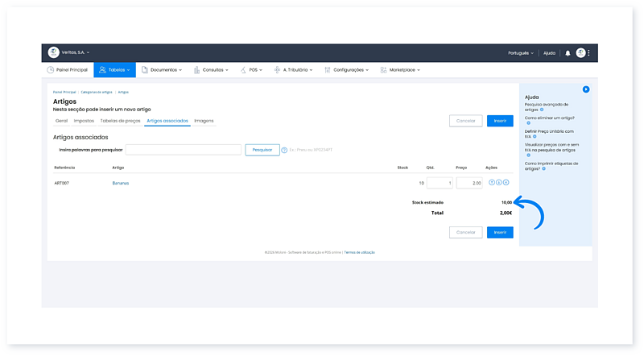The width and height of the screenshot is (644, 356).
Task: Switch to the Imagens tab
Action: tap(204, 121)
